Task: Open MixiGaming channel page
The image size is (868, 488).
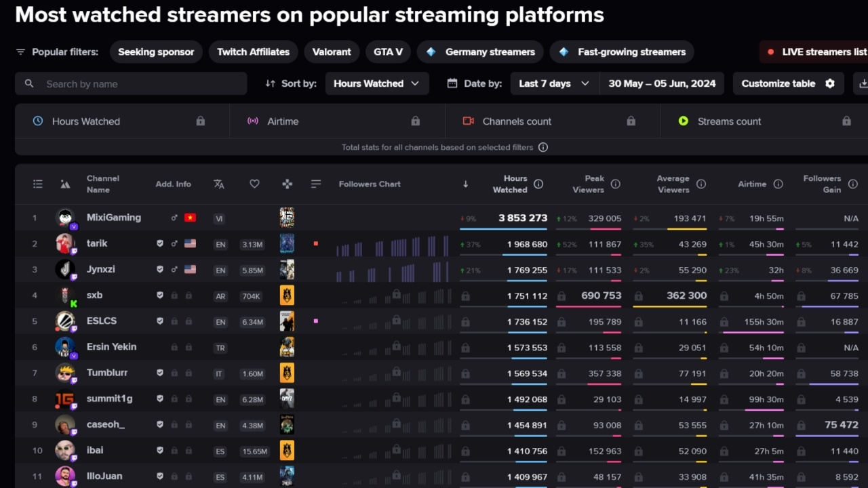Action: [114, 218]
